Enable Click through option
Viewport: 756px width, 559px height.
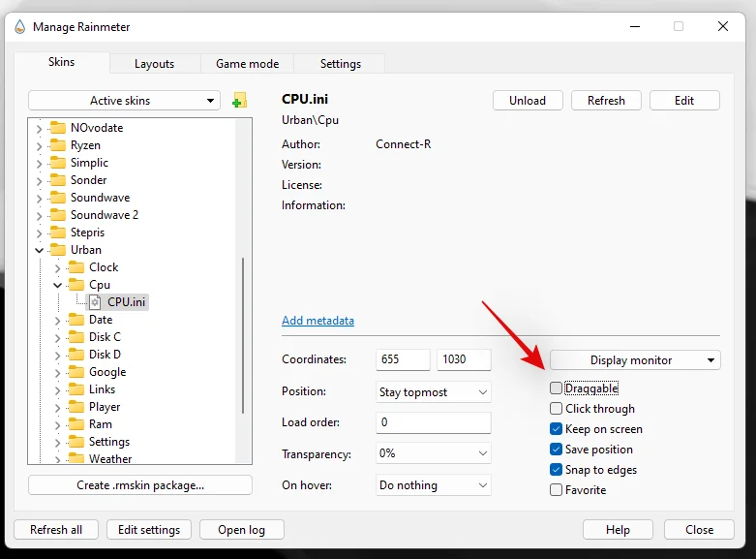[x=556, y=409]
